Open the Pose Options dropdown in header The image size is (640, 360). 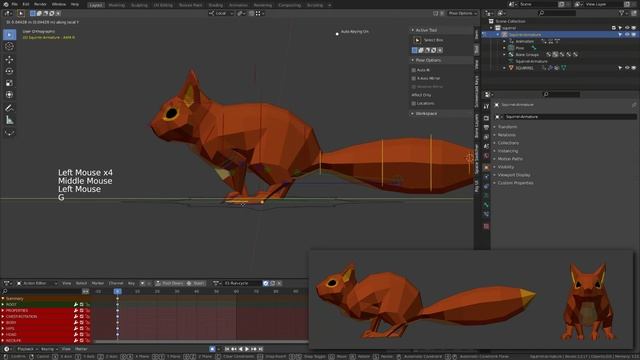point(462,13)
